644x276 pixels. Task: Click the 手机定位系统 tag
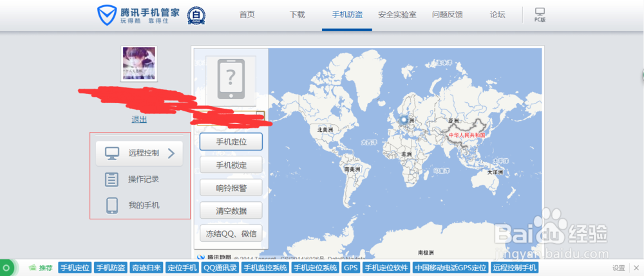(x=315, y=268)
